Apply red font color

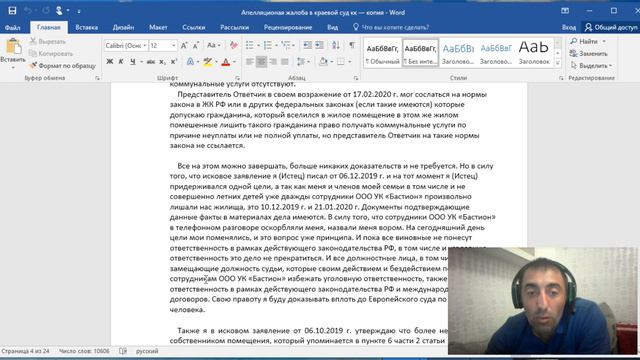[225, 62]
